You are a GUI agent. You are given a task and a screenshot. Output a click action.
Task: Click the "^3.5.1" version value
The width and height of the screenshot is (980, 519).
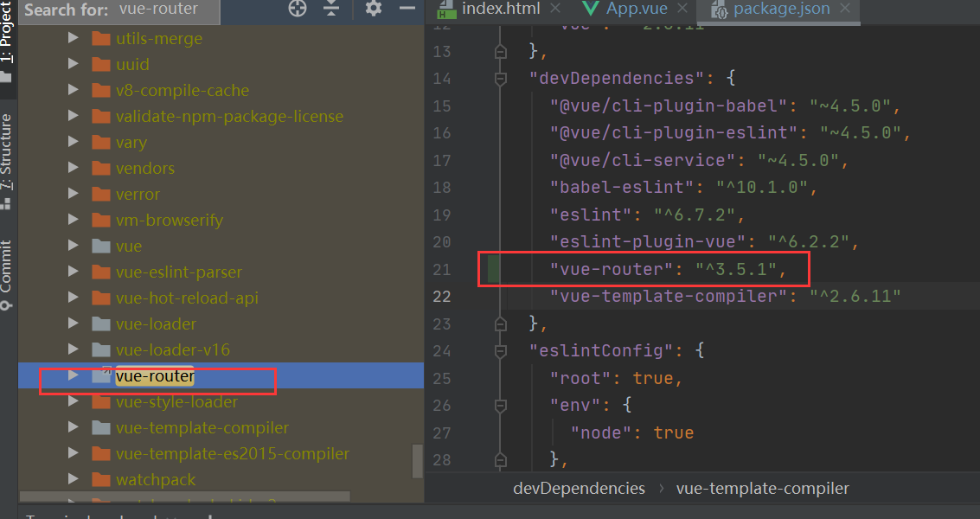click(x=736, y=269)
